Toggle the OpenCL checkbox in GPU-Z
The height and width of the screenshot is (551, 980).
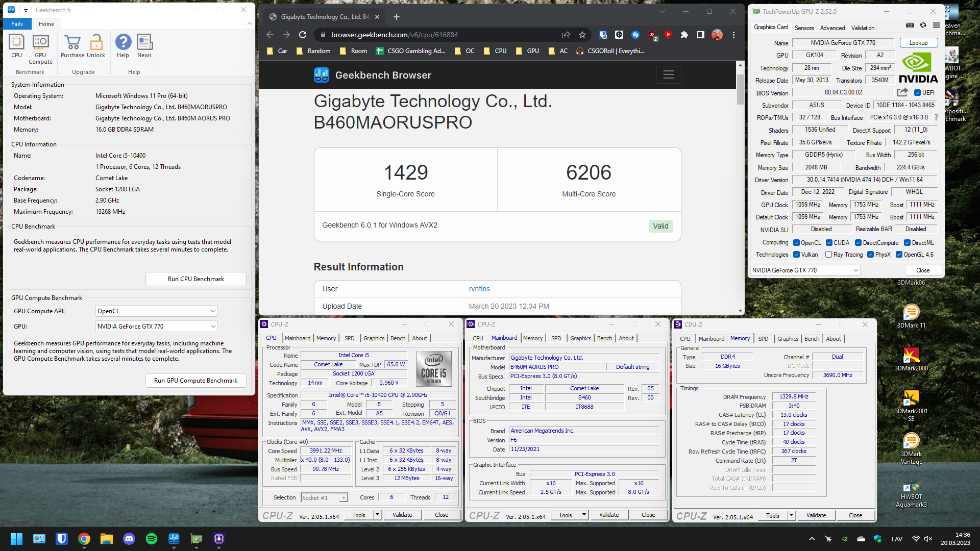pyautogui.click(x=796, y=243)
